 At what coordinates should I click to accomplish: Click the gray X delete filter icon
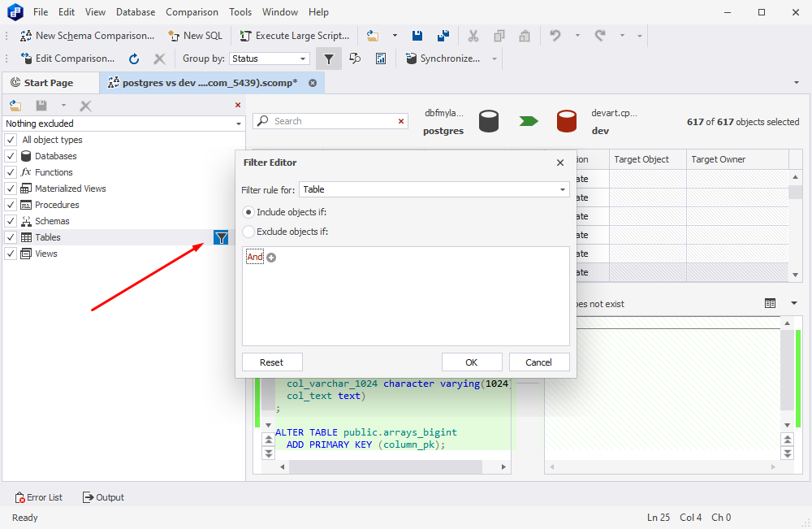tap(86, 106)
